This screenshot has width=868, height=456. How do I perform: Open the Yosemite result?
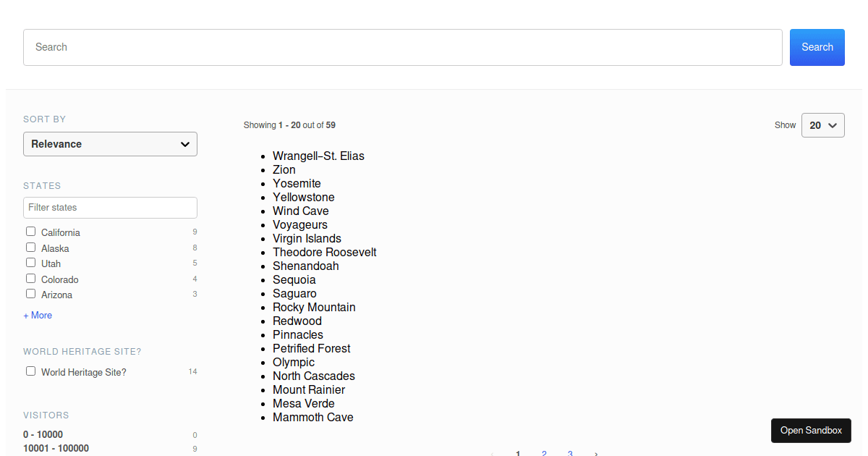(x=297, y=183)
